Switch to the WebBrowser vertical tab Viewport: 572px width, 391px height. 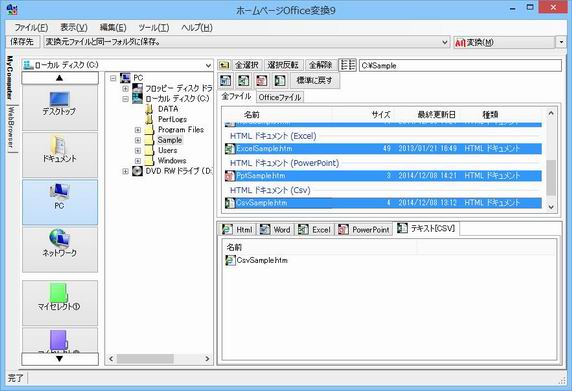(x=11, y=127)
